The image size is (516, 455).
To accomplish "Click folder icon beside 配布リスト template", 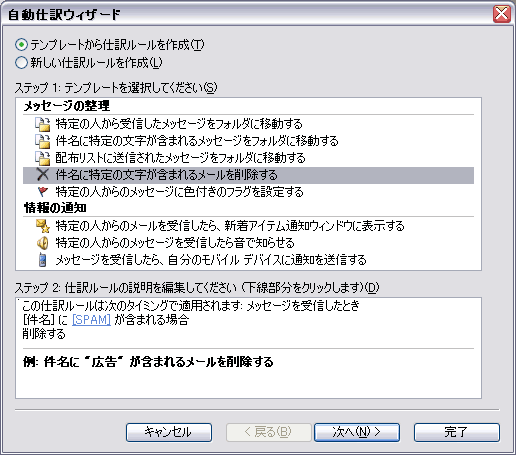I will [43, 158].
